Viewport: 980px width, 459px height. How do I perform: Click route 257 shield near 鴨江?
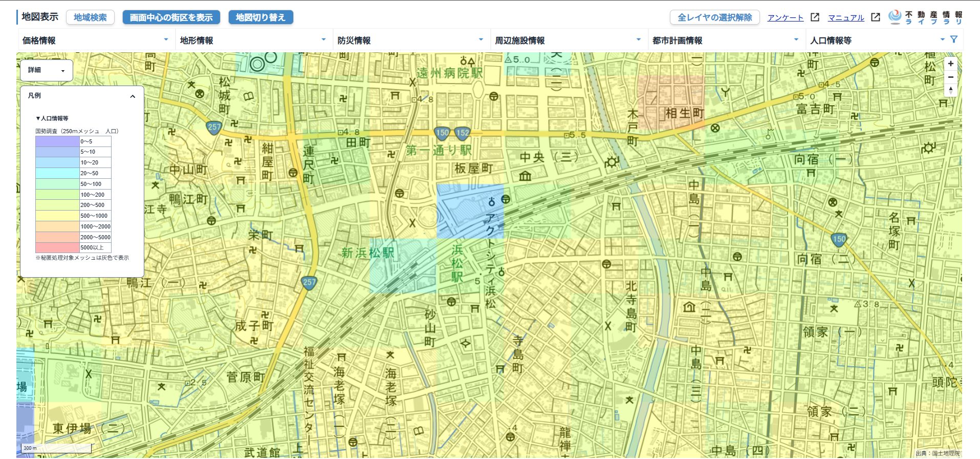tap(309, 283)
